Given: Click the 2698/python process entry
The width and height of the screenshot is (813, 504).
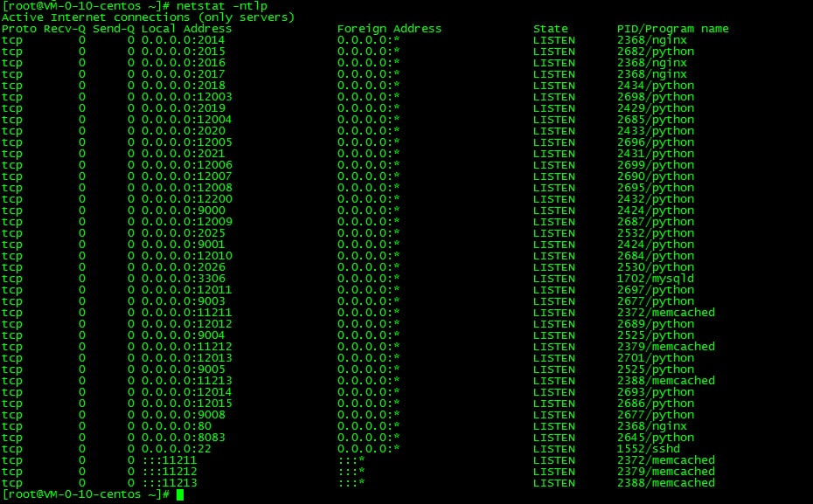Looking at the screenshot, I should pyautogui.click(x=656, y=97).
